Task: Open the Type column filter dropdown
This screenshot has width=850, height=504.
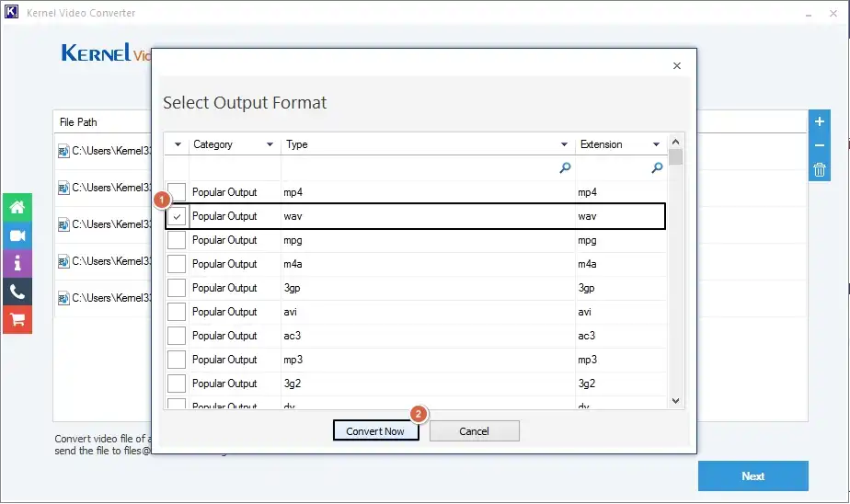Action: (x=564, y=144)
